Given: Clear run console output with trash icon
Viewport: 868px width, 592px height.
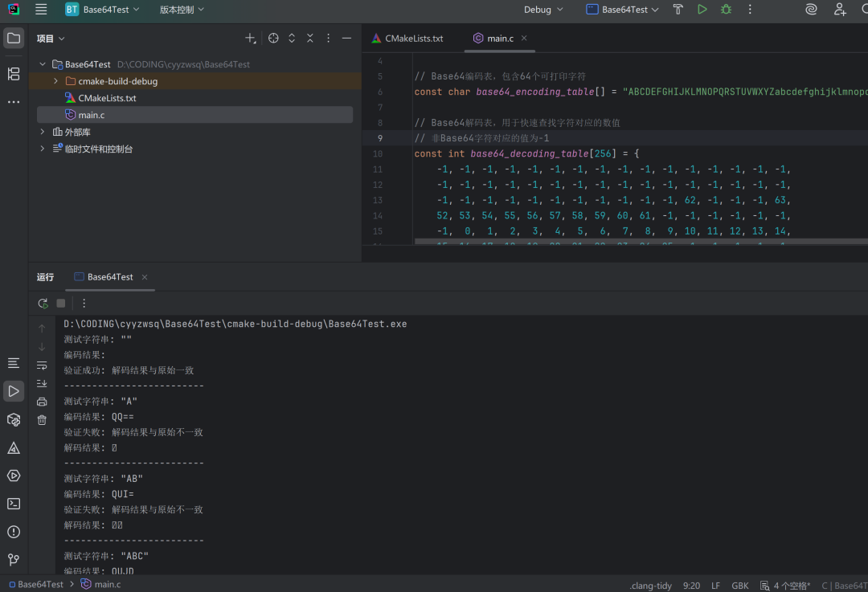Looking at the screenshot, I should tap(42, 420).
